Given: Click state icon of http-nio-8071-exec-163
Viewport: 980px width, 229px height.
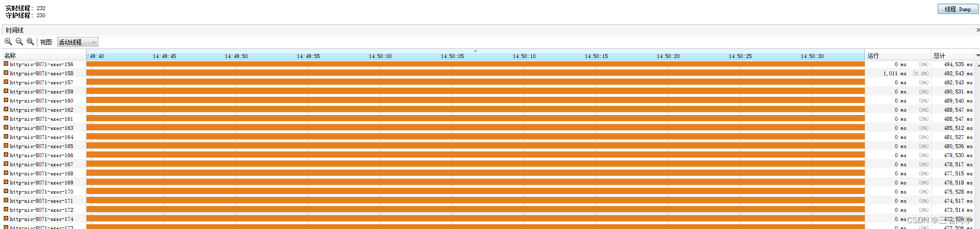Looking at the screenshot, I should pos(6,127).
